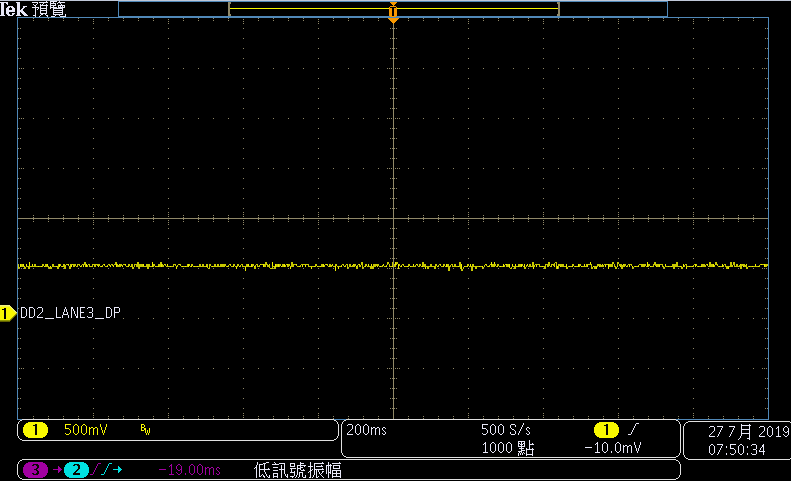Click the bandwidth limit Bw icon

(x=145, y=430)
